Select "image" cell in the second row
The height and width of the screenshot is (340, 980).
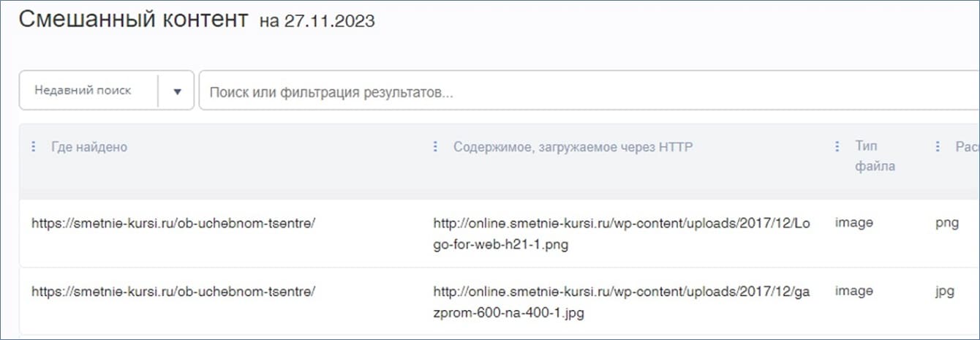coord(854,291)
